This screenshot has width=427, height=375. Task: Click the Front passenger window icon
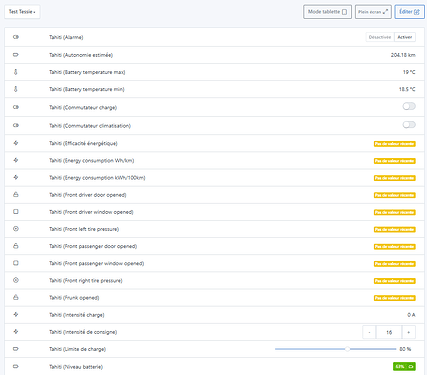tap(16, 263)
